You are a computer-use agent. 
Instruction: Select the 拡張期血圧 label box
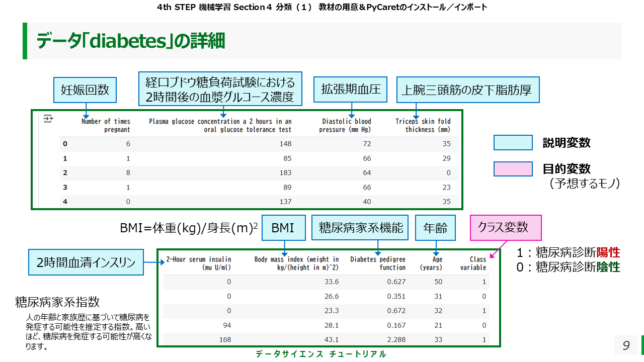point(351,89)
